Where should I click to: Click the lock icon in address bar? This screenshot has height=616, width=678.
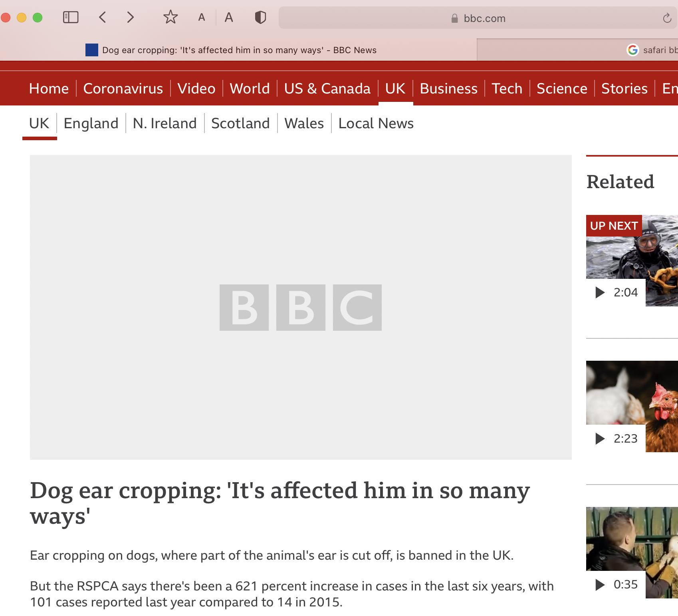(454, 18)
